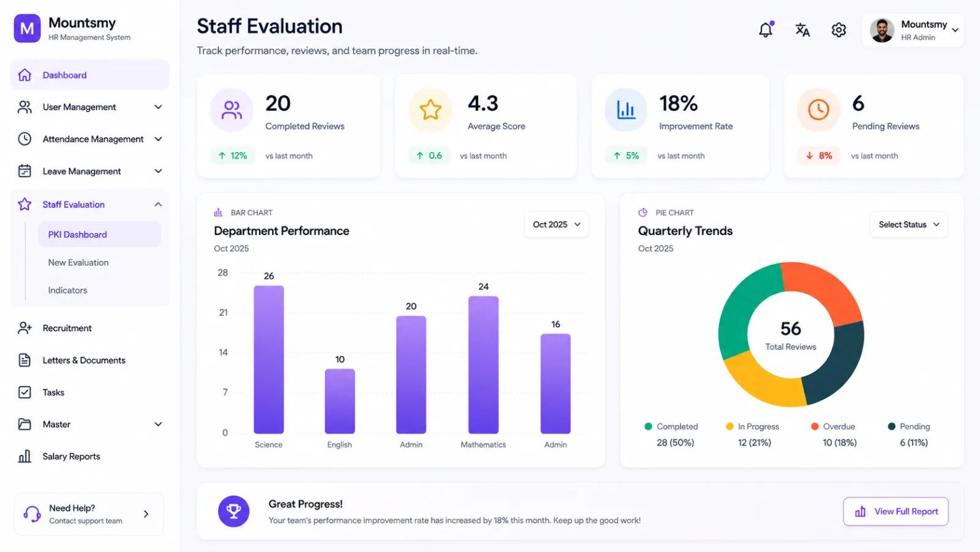Click the Master folder icon
The height and width of the screenshot is (552, 980).
(24, 424)
